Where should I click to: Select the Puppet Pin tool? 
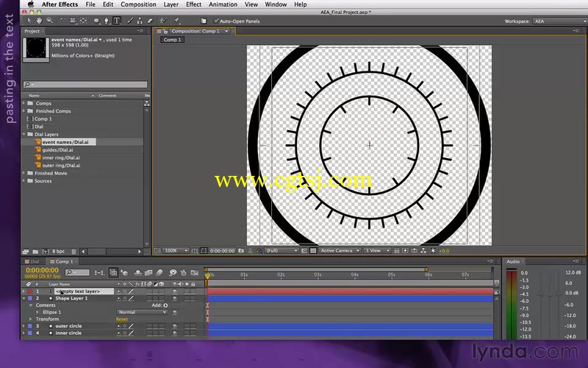tap(176, 21)
